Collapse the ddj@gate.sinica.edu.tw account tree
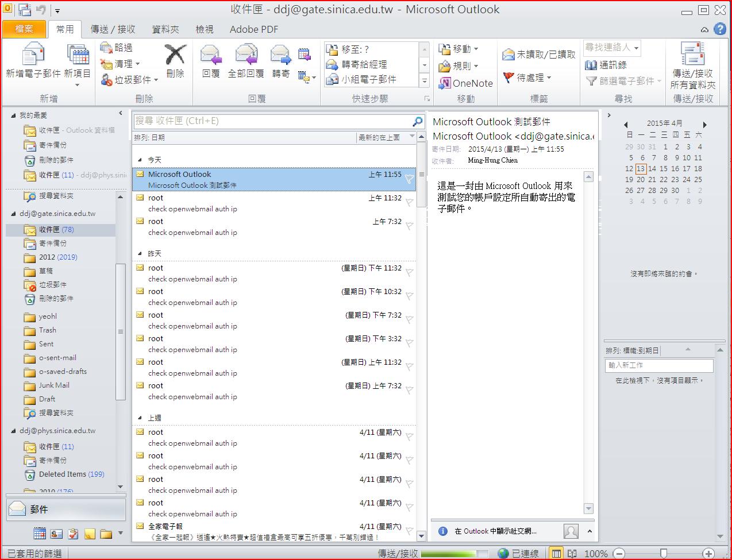The image size is (732, 560). 13,214
